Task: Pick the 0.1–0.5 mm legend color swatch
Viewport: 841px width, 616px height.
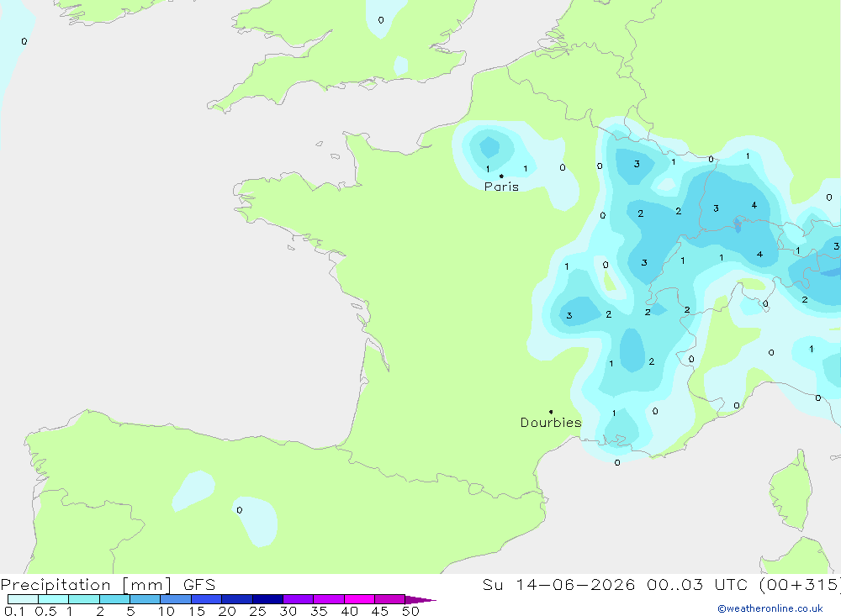Action: 23,599
